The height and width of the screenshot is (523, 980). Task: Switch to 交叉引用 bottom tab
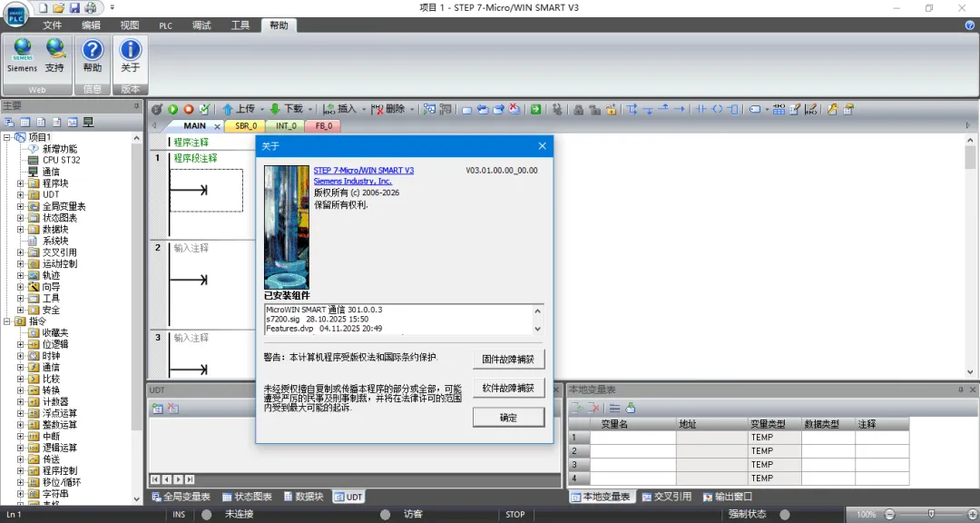point(667,497)
